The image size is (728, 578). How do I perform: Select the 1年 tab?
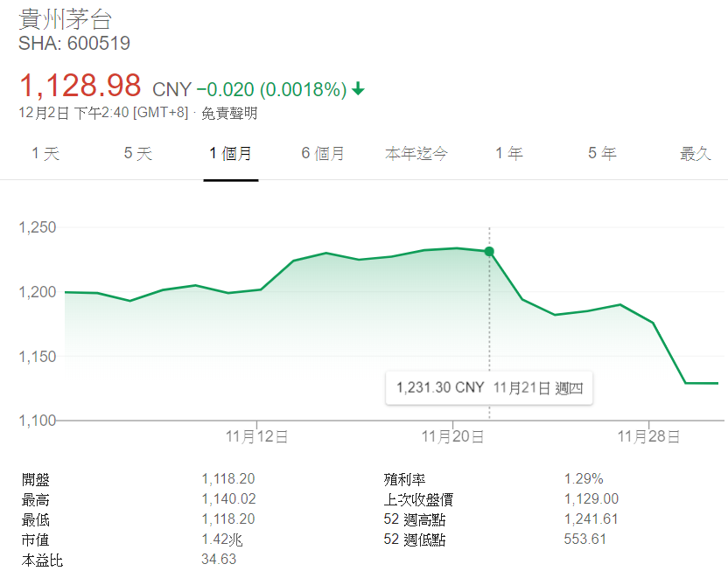(x=509, y=154)
